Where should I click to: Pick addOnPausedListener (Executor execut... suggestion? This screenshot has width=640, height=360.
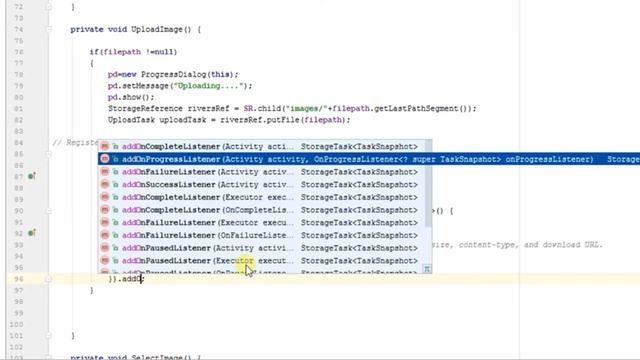click(261, 260)
